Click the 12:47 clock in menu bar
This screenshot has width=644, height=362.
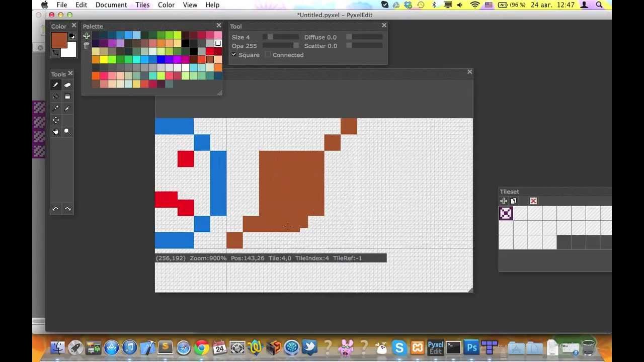click(566, 5)
